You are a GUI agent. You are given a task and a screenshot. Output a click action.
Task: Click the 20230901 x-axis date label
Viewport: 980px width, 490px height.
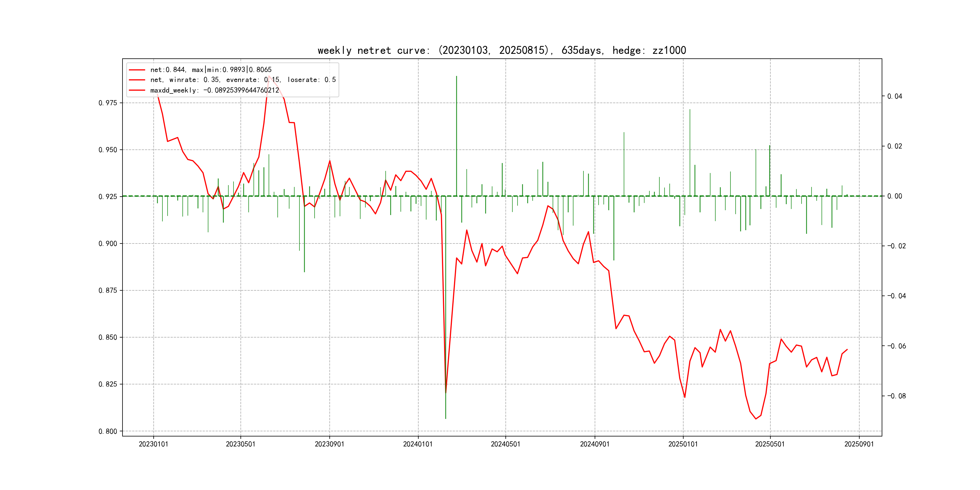pos(329,444)
